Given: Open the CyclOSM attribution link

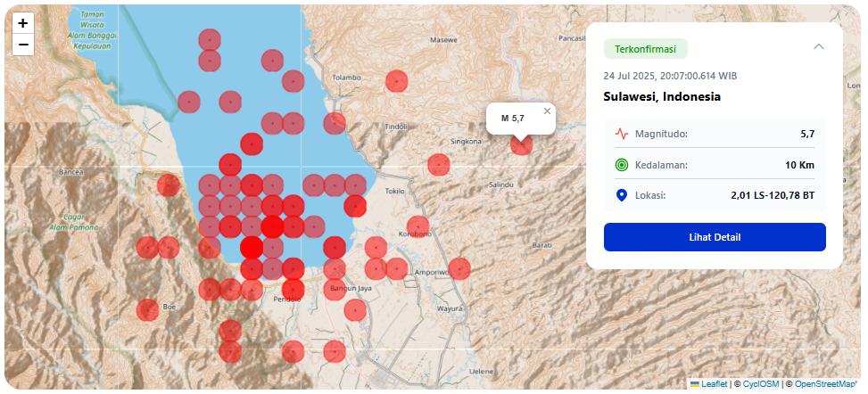Looking at the screenshot, I should pyautogui.click(x=761, y=384).
